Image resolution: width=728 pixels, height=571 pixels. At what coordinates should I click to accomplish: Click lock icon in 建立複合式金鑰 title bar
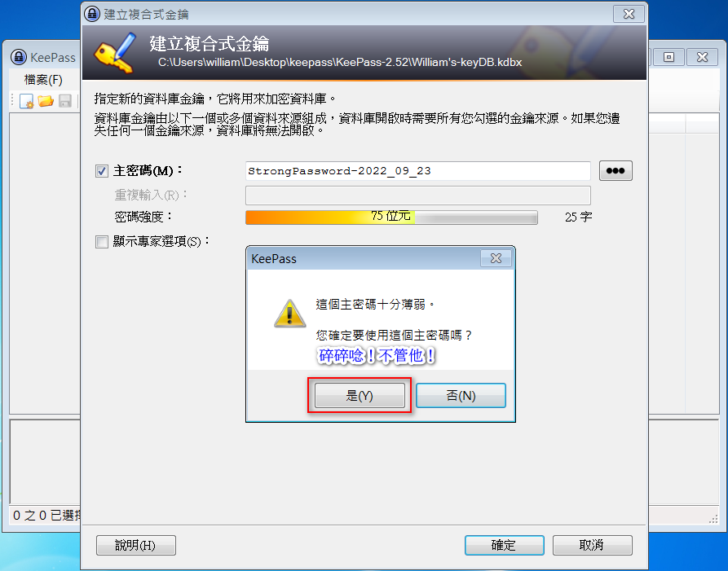click(x=92, y=14)
